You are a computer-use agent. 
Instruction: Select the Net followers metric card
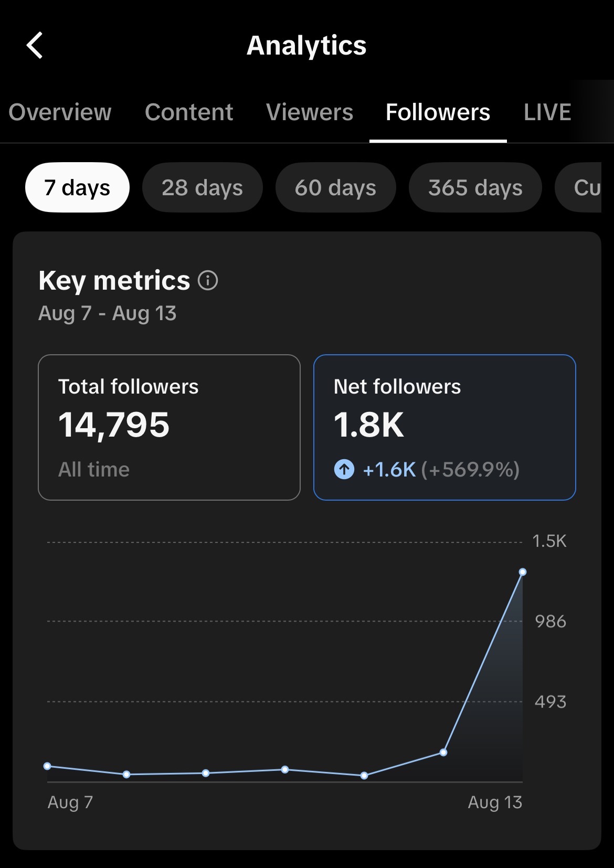pos(444,427)
